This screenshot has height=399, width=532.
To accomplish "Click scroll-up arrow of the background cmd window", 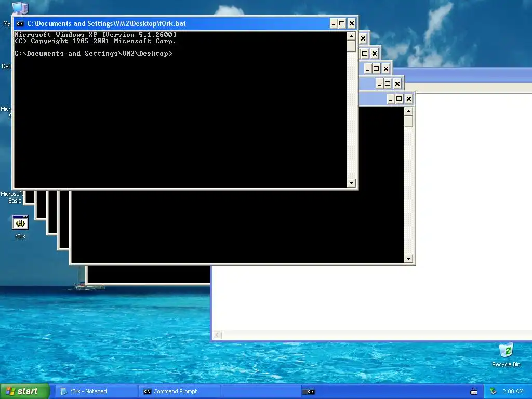I will [x=408, y=111].
